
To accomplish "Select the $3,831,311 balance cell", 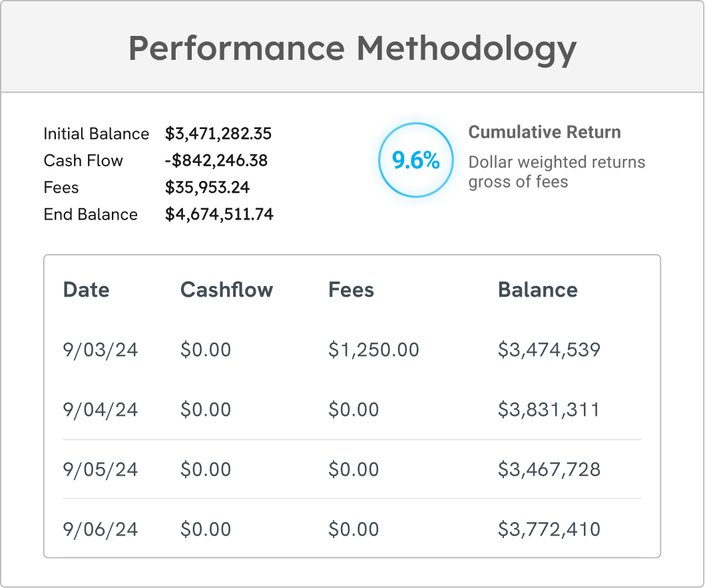I will (x=549, y=410).
